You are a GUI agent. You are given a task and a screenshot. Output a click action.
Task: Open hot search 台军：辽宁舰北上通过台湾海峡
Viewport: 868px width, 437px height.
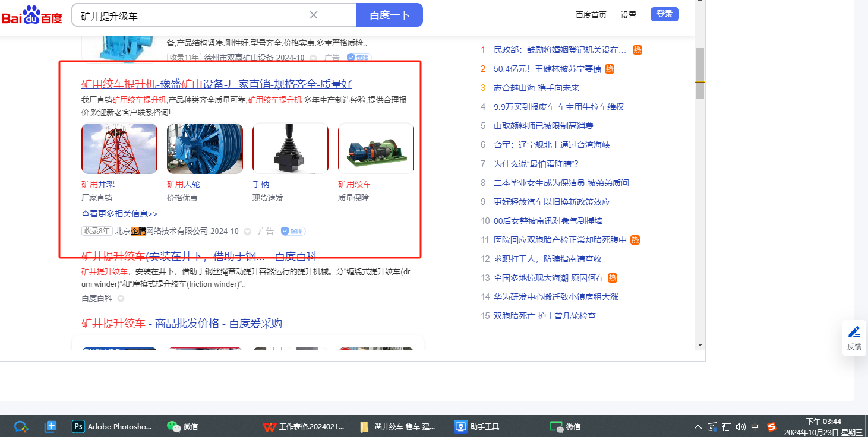[552, 145]
